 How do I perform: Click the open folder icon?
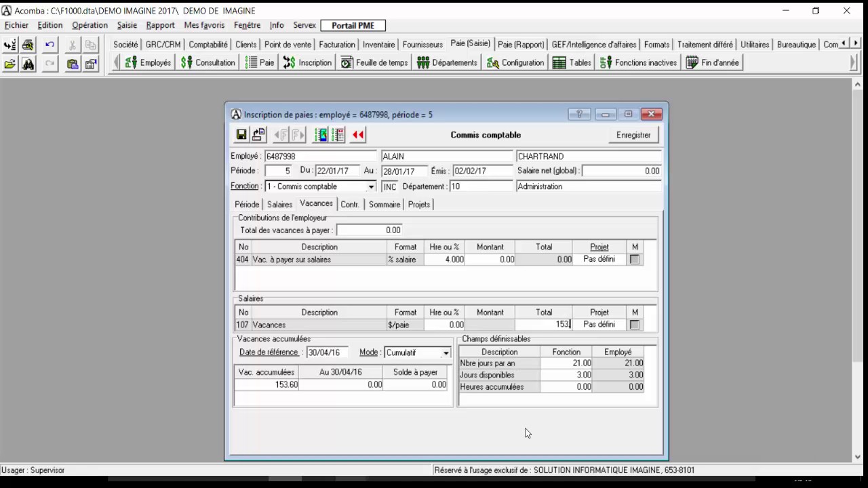pyautogui.click(x=9, y=64)
